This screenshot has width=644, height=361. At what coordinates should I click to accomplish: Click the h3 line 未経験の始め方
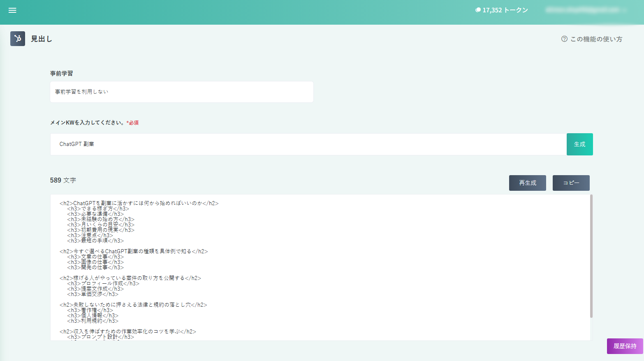pos(101,219)
